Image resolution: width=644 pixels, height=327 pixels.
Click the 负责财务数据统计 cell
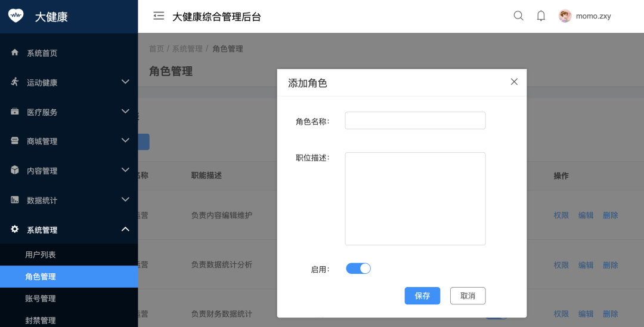[x=222, y=314]
